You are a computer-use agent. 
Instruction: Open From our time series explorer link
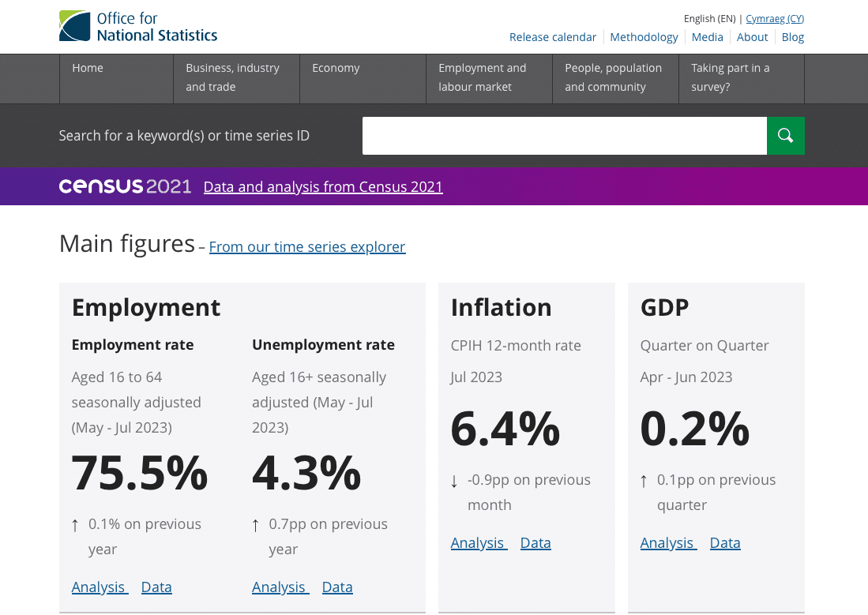click(307, 247)
